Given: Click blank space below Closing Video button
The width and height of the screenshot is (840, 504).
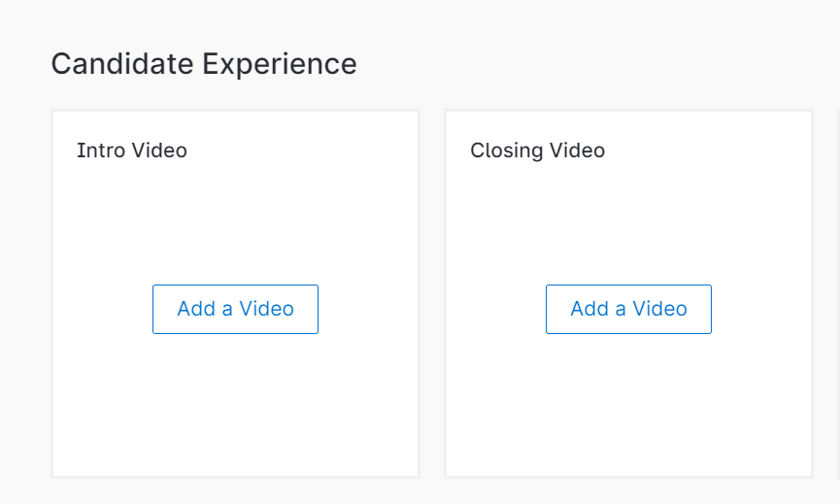Looking at the screenshot, I should (628, 408).
